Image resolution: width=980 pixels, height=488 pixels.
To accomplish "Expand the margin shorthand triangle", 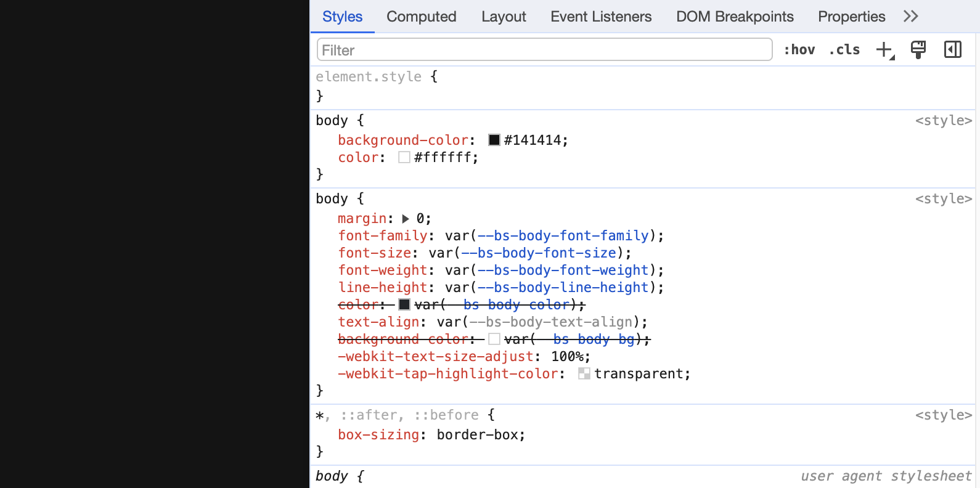I will (x=406, y=219).
